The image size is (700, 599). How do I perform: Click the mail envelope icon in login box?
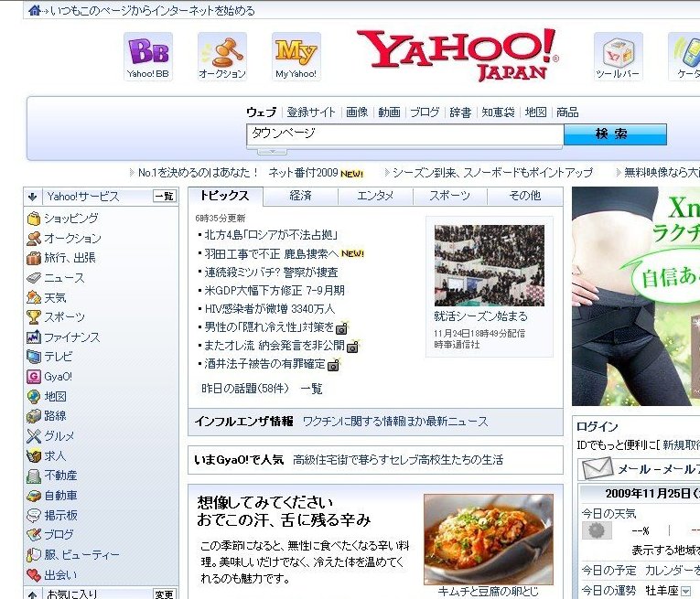pos(597,469)
